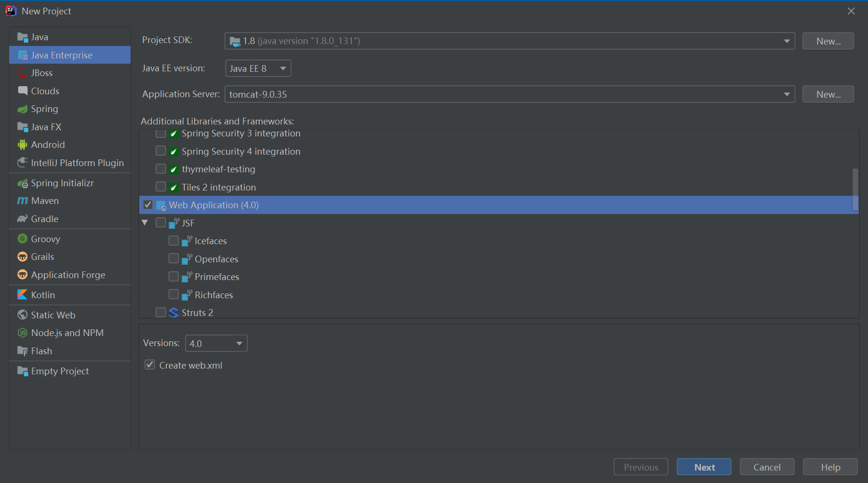868x483 pixels.
Task: Click New button beside Project SDK
Action: click(828, 41)
